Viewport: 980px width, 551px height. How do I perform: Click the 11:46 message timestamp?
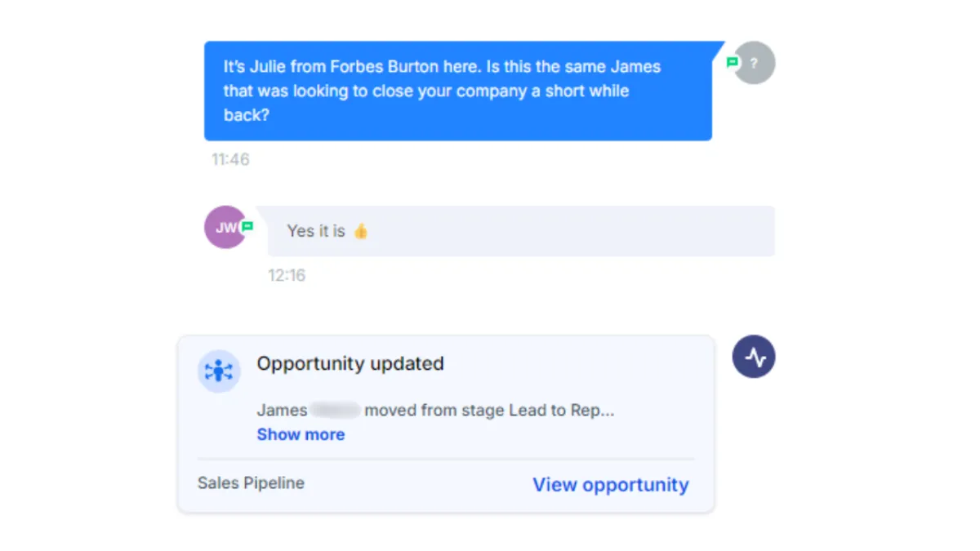point(230,160)
